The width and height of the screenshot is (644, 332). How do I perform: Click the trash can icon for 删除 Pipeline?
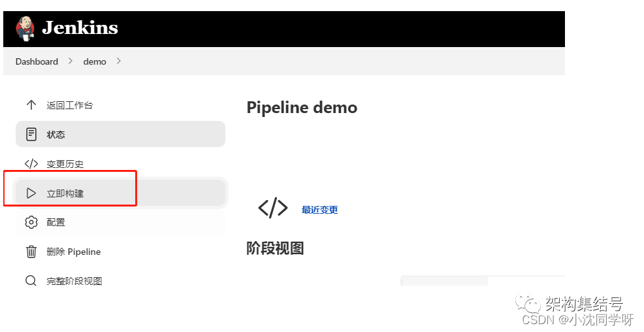pos(31,252)
